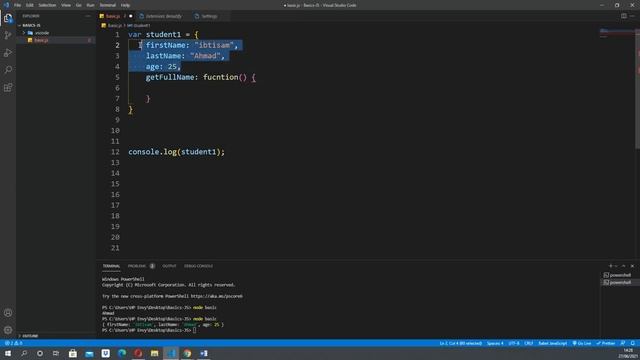
Task: Open the Windows Start menu
Action: [x=8, y=353]
